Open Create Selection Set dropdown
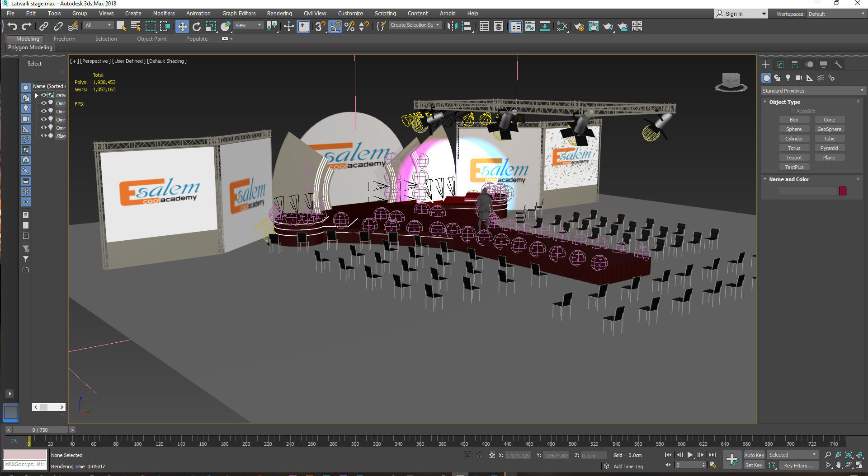The height and width of the screenshot is (476, 868). click(x=415, y=25)
